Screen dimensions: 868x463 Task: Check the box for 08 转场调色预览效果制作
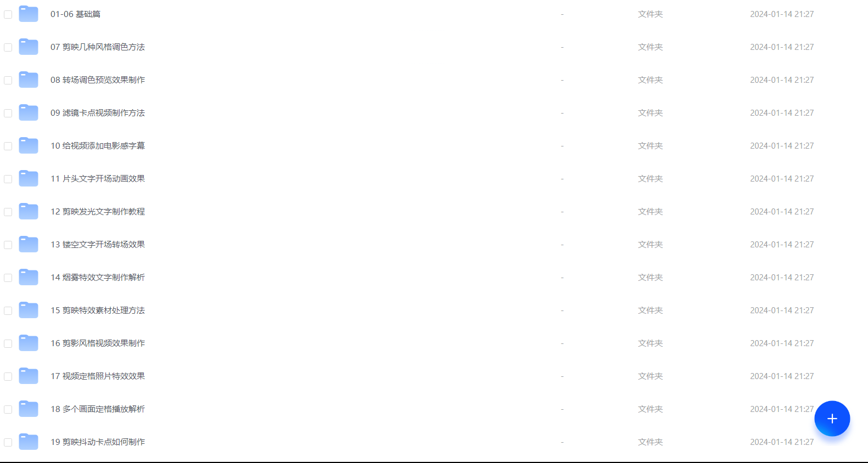[8, 80]
